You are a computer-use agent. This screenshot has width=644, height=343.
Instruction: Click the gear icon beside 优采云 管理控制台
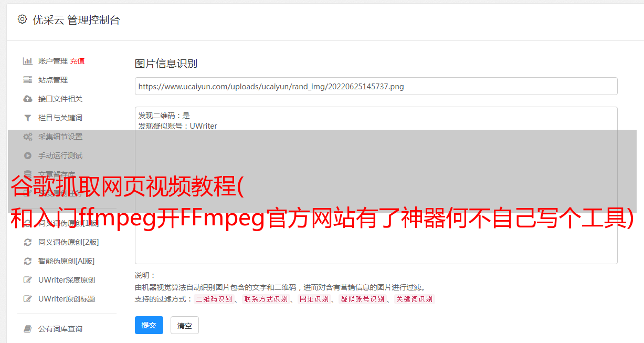tap(22, 19)
